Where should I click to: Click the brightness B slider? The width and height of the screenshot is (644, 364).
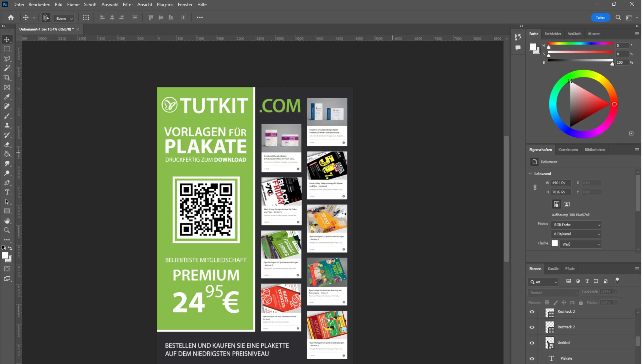580,60
